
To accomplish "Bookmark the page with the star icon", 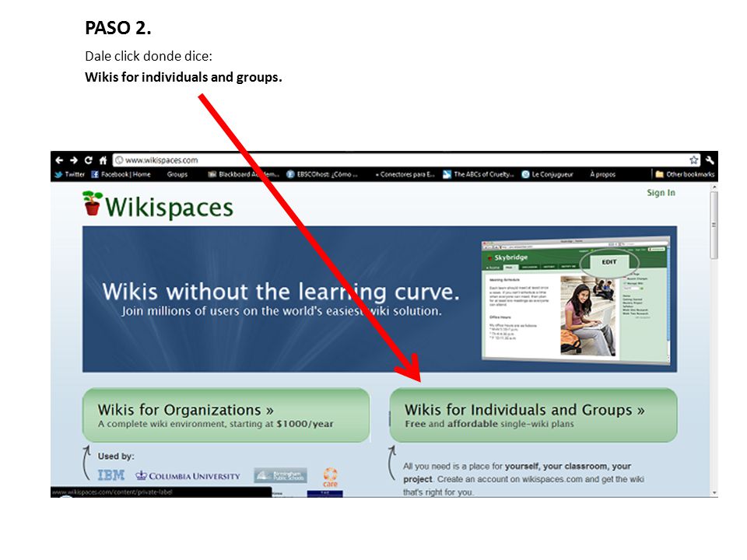I will pyautogui.click(x=693, y=160).
